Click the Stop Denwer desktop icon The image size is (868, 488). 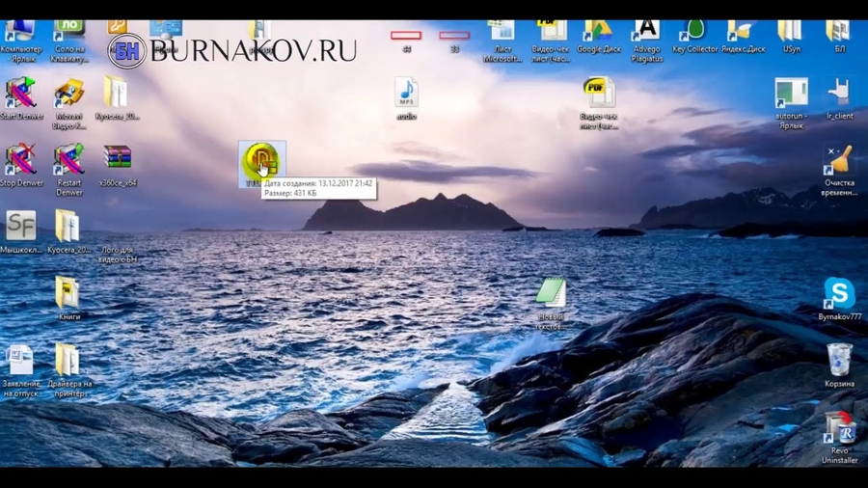[x=20, y=159]
